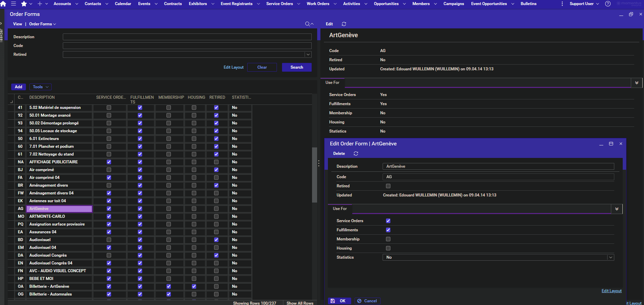
Task: Click Edit in the detail panel toolbar
Action: (329, 24)
